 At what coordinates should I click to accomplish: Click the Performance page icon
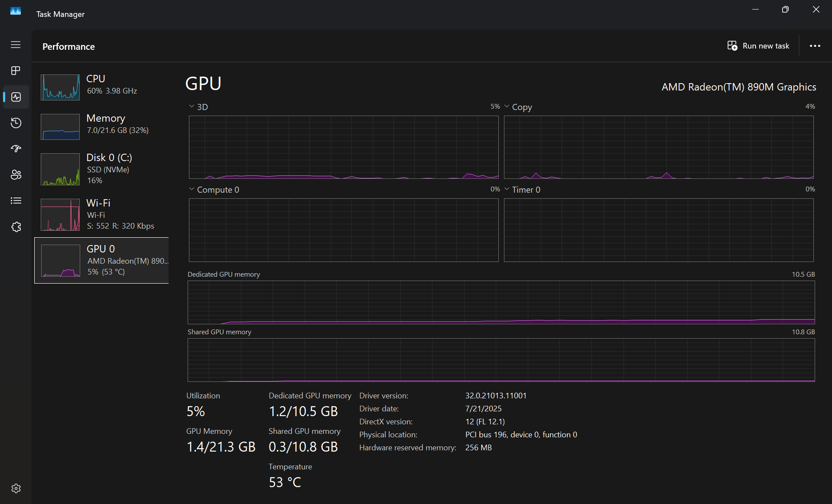point(16,97)
